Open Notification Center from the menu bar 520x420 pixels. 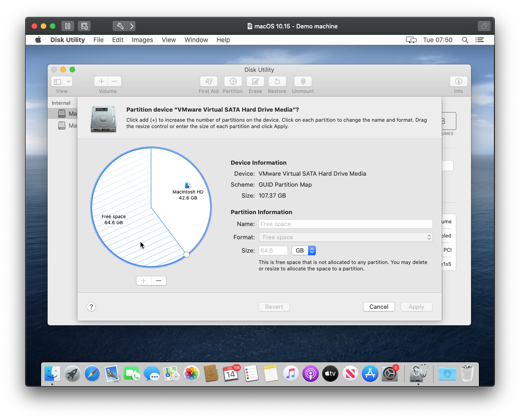(x=480, y=40)
